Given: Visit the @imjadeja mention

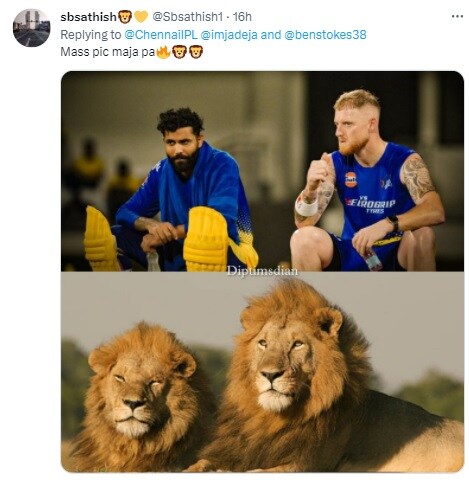Looking at the screenshot, I should coord(229,35).
